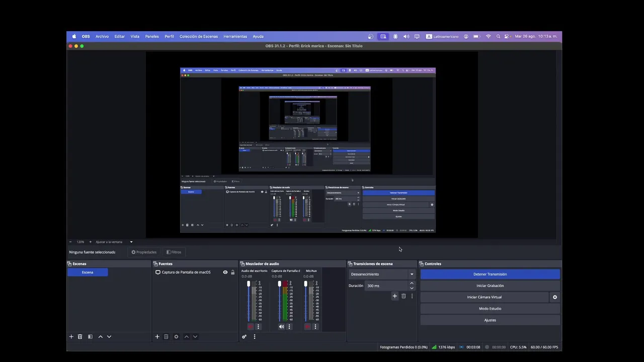Unmute the Audio del escritorio channel

point(250,327)
